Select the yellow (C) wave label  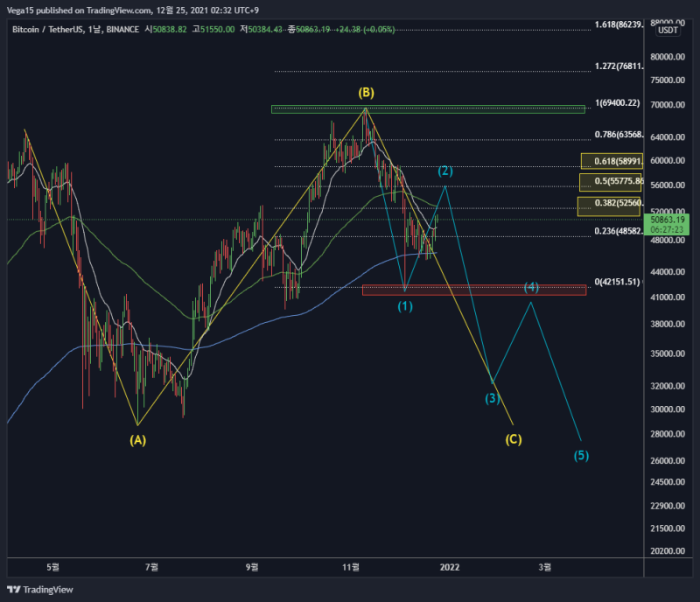514,439
